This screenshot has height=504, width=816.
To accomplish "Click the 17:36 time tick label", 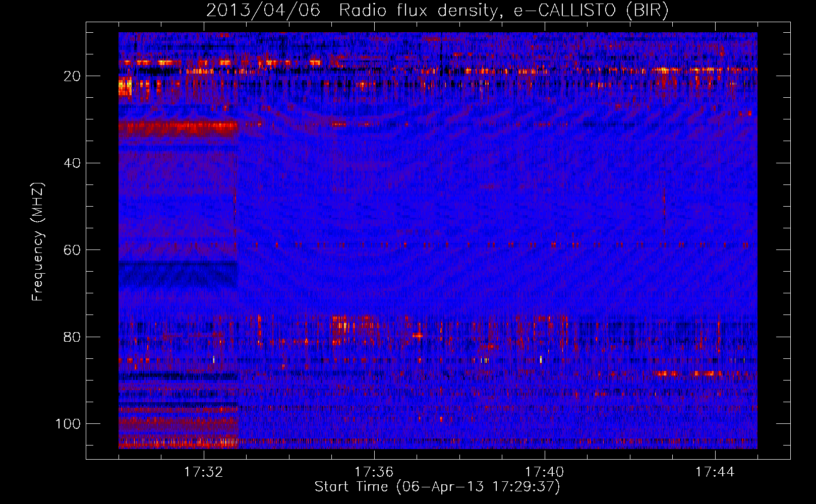I will 374,472.
